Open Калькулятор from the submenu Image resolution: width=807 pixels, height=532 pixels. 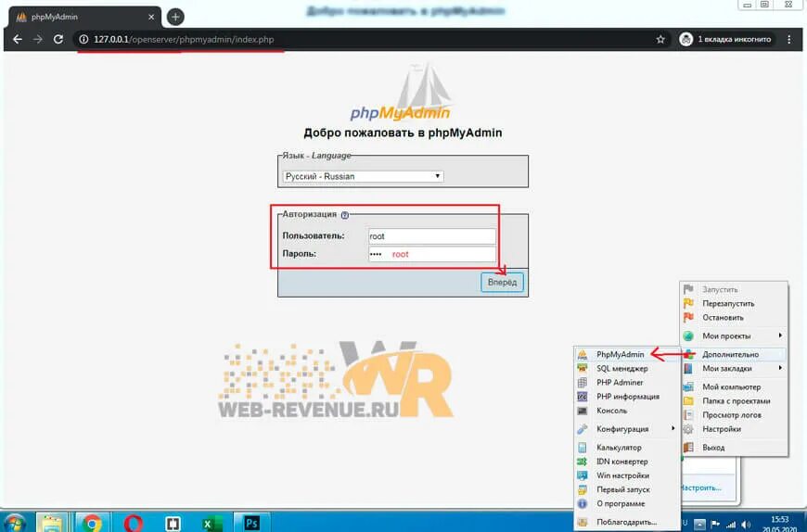[627, 447]
